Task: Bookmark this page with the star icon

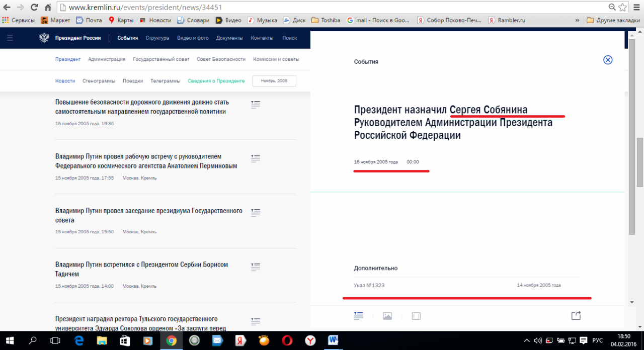Action: (622, 7)
